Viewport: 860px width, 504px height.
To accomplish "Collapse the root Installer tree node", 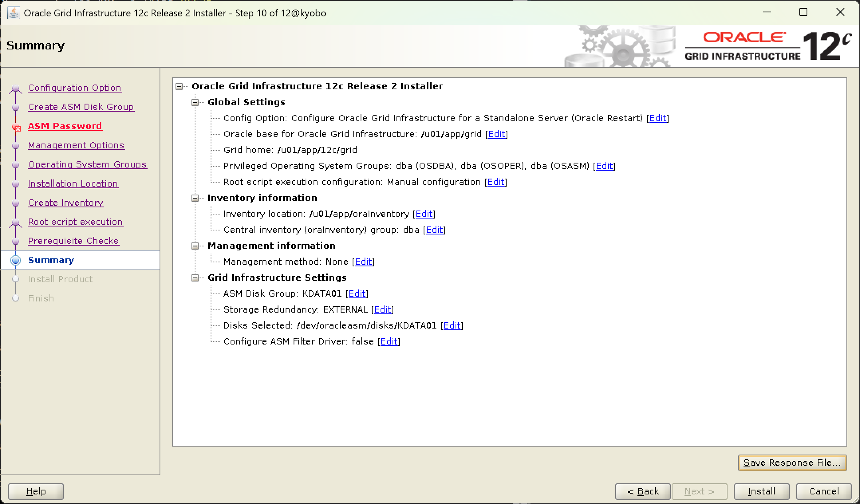I will (x=179, y=87).
